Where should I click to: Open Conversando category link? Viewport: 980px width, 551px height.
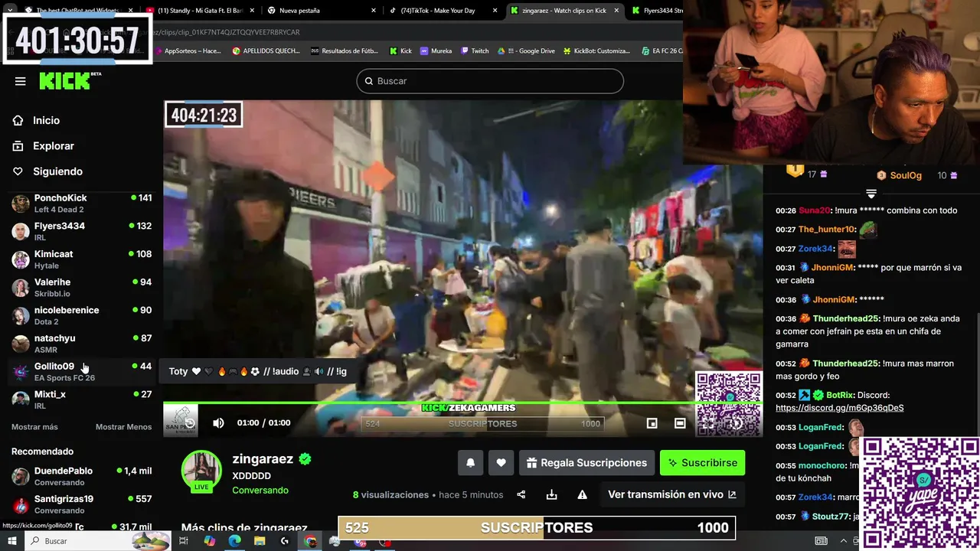[260, 491]
